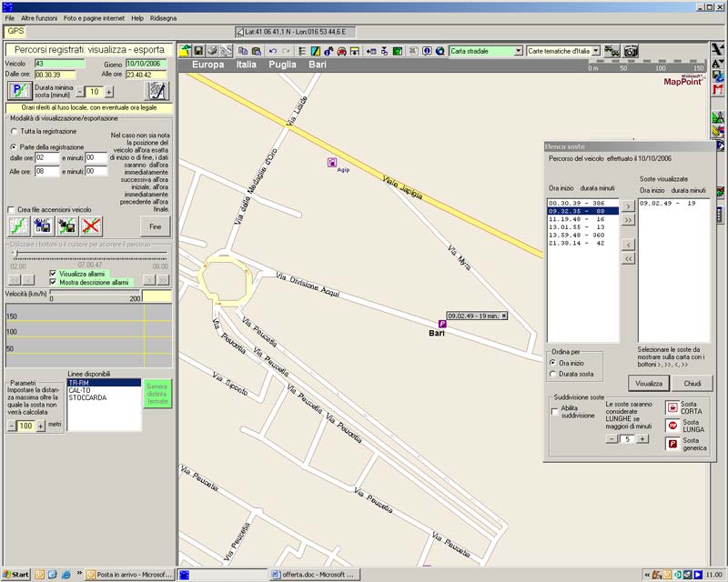Select 'Tutta la registrazione' radio button
Image resolution: width=728 pixels, height=582 pixels.
point(14,131)
